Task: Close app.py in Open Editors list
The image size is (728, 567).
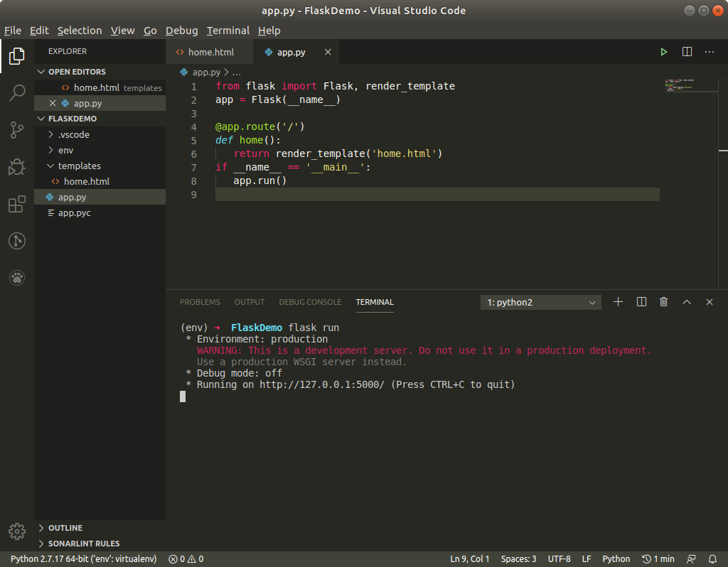Action: (x=53, y=103)
